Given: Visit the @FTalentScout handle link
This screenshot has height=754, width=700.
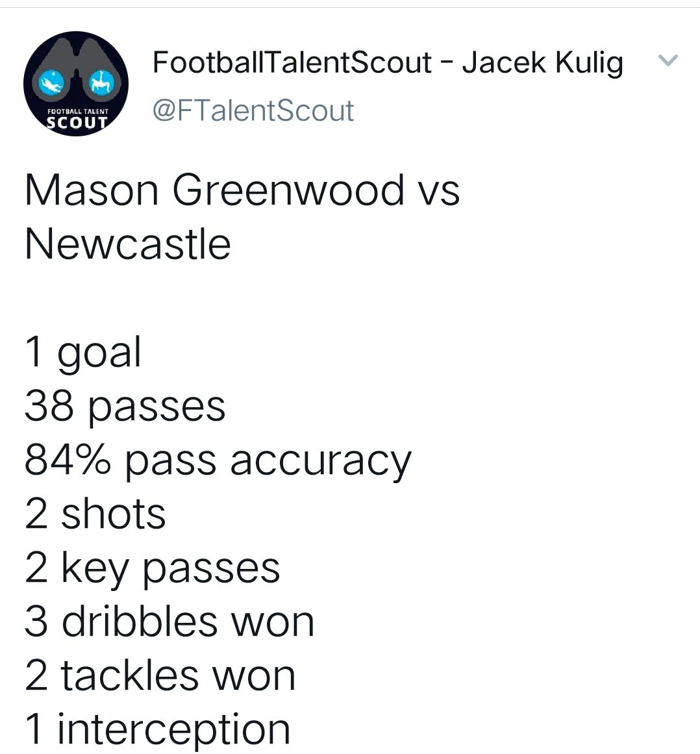Looking at the screenshot, I should click(x=253, y=110).
